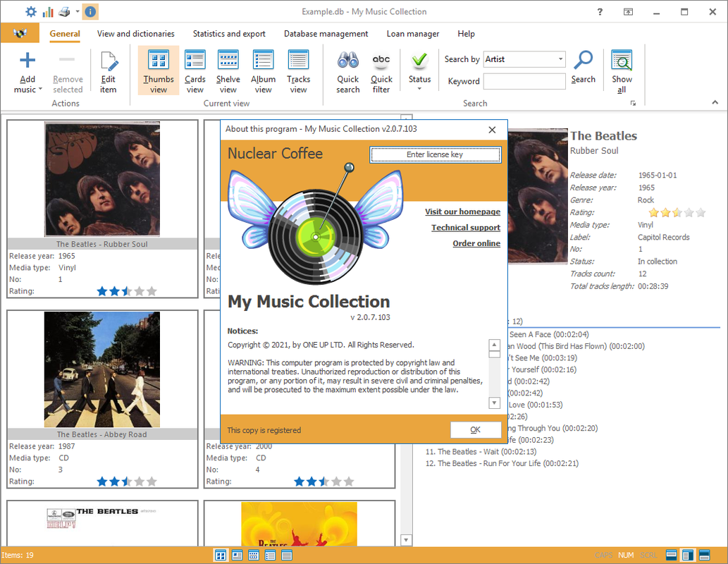This screenshot has height=564, width=728.
Task: Open Loan manager tab
Action: click(413, 33)
